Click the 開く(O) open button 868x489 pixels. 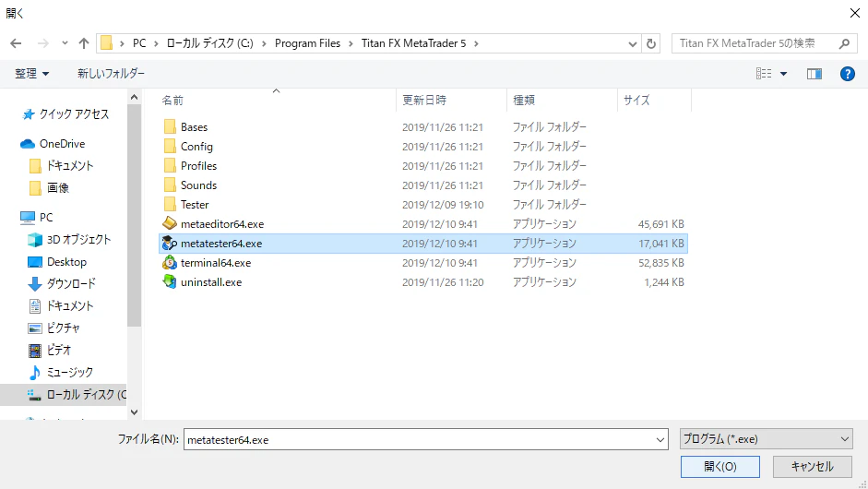[x=720, y=467]
